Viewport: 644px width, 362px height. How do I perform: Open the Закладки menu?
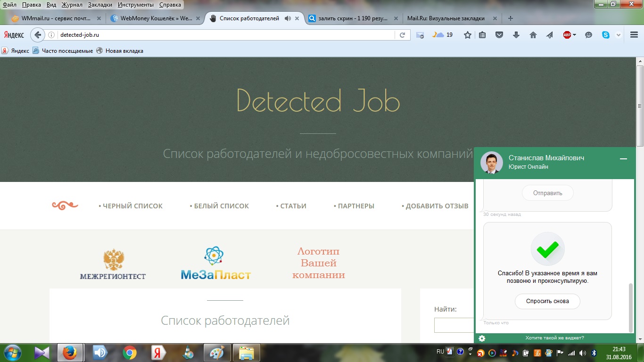click(100, 5)
